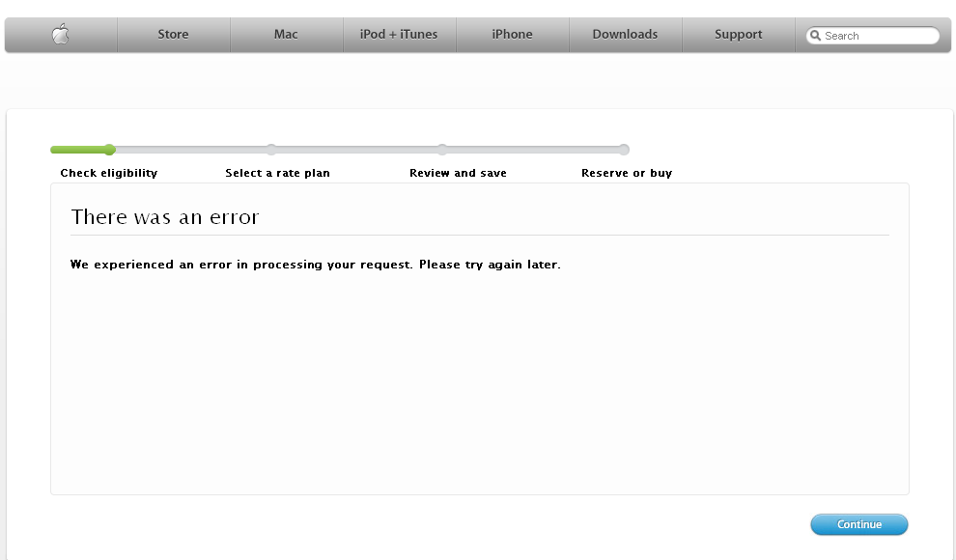The width and height of the screenshot is (956, 560).
Task: Select the green Check eligibility progress dot
Action: tap(108, 150)
